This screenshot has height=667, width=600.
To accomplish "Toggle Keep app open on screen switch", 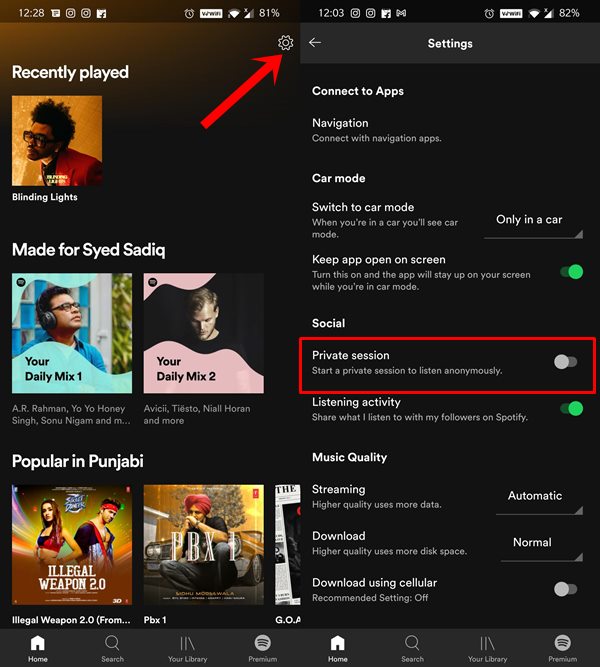I will coord(571,272).
